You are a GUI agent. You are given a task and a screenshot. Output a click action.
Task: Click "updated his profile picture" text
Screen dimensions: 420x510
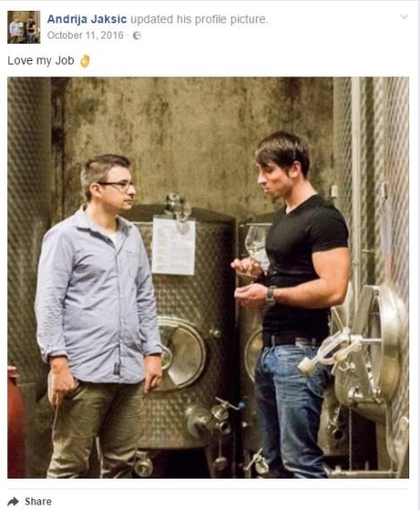tap(199, 19)
